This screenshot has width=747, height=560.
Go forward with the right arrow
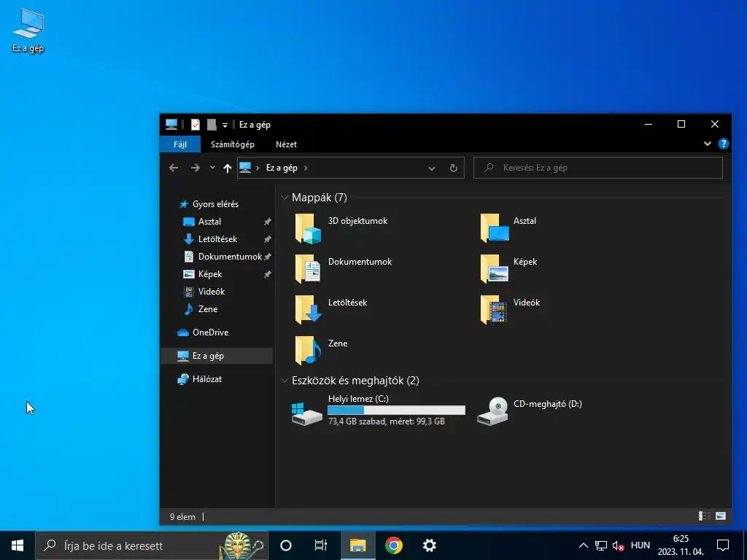pyautogui.click(x=196, y=168)
